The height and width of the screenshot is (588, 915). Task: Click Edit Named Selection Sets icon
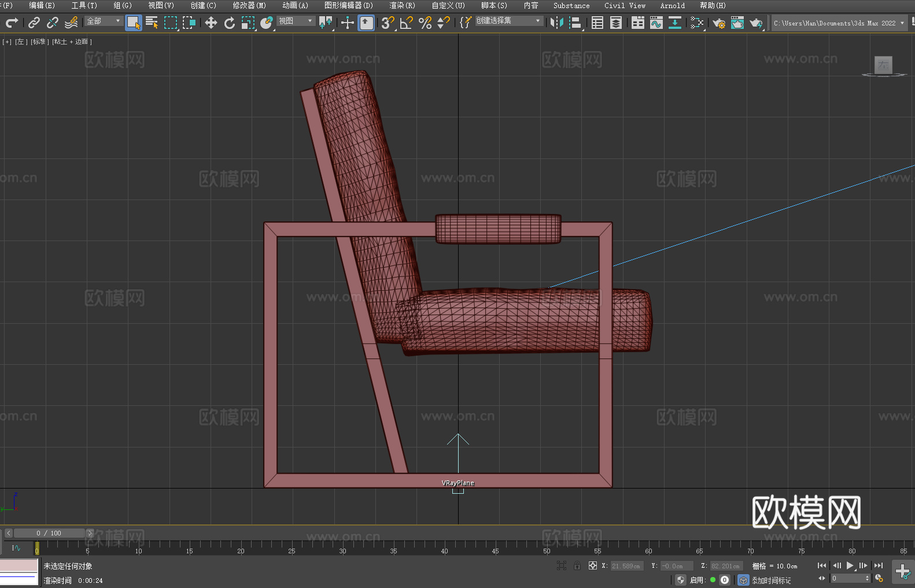point(466,23)
